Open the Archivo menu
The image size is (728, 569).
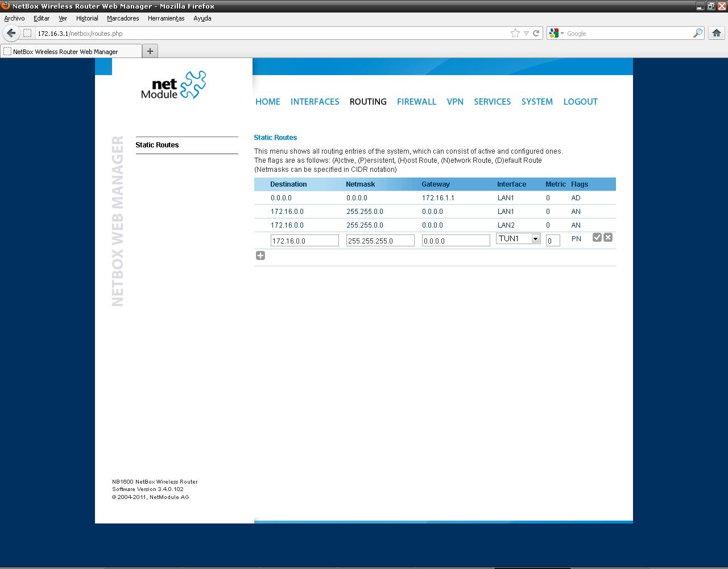coord(14,18)
